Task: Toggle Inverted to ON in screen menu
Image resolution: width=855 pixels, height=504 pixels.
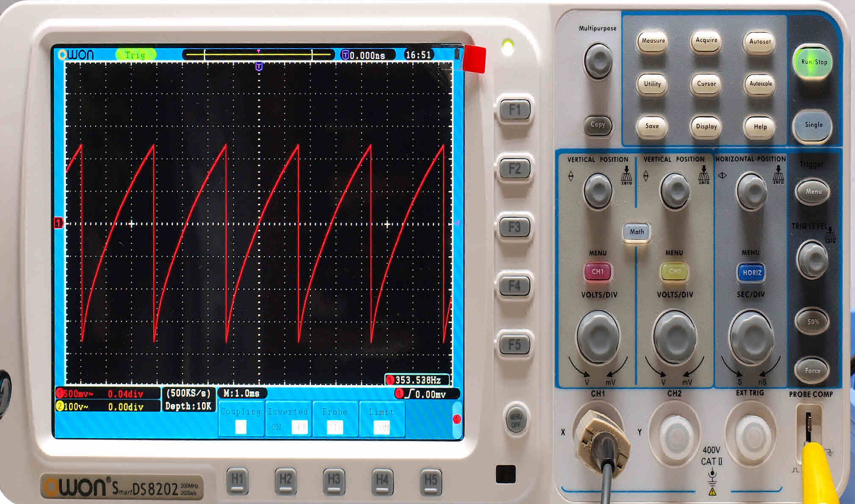Action: pos(276,427)
